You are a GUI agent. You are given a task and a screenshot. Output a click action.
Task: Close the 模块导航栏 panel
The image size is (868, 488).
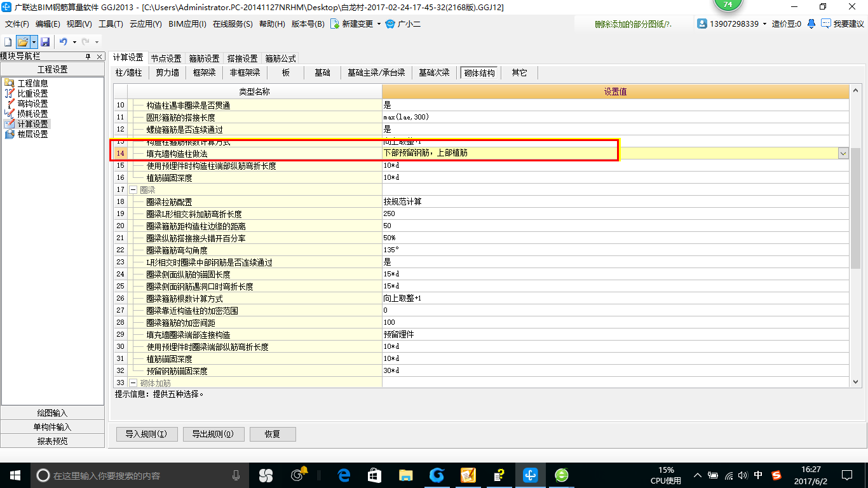tap(99, 57)
